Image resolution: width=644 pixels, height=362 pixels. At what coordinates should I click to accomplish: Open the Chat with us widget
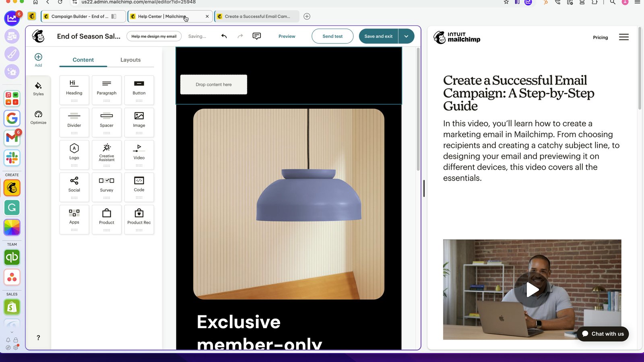603,334
